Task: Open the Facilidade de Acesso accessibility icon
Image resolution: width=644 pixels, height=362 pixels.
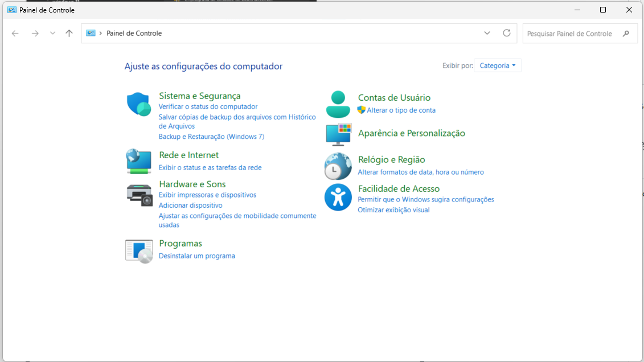Action: pos(338,198)
